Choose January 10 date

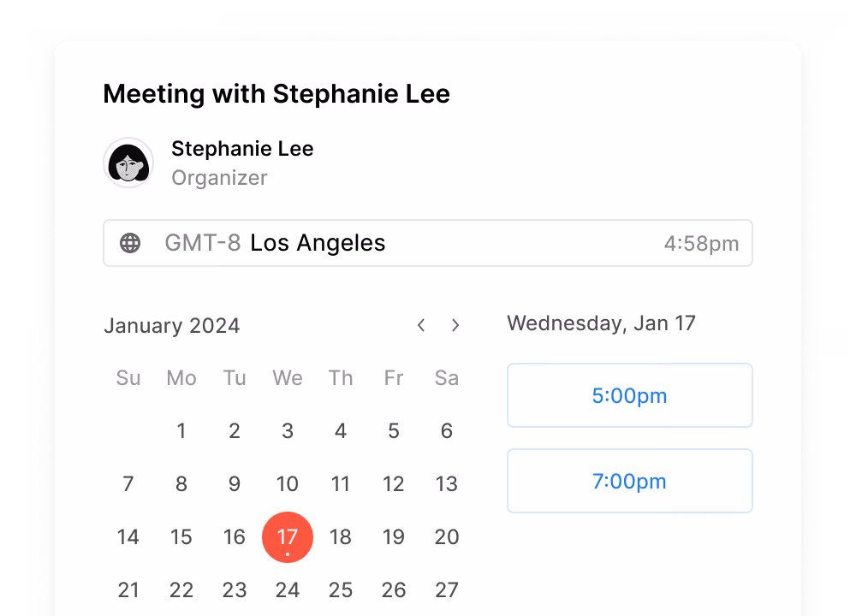pyautogui.click(x=288, y=484)
